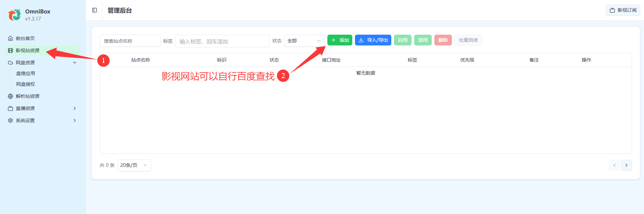Click the 操作 column header
Viewport: 644px width, 214px height.
point(586,60)
